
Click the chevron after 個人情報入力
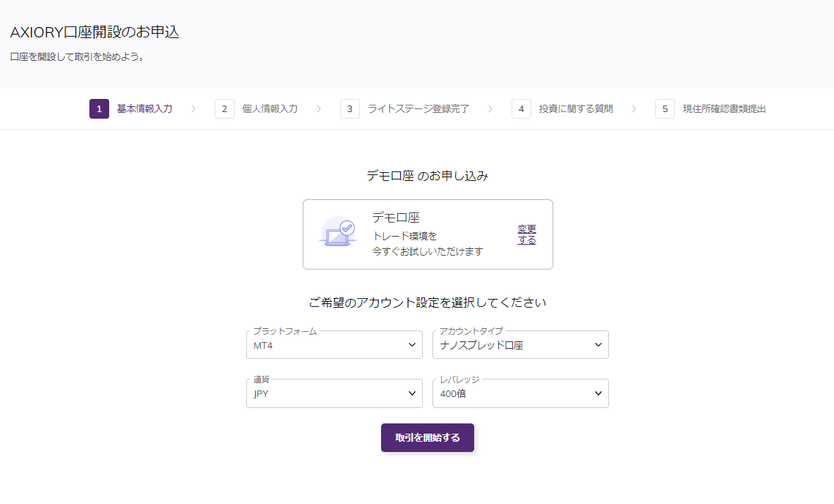click(x=319, y=109)
